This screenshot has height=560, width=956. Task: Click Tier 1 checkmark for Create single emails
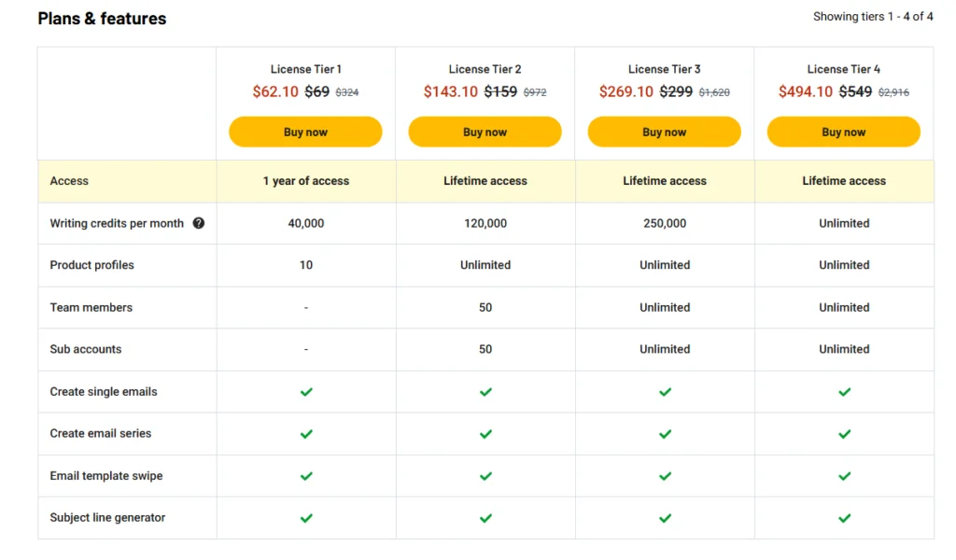(306, 392)
